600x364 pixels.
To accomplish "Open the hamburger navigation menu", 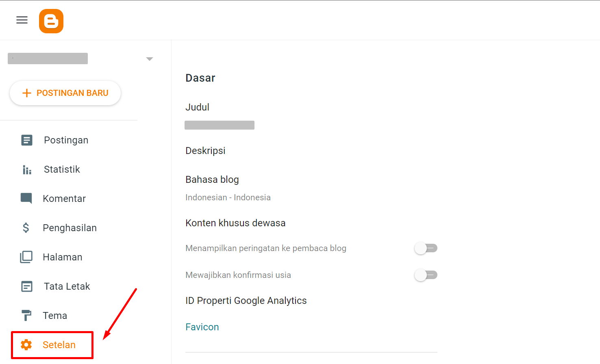I will click(22, 20).
